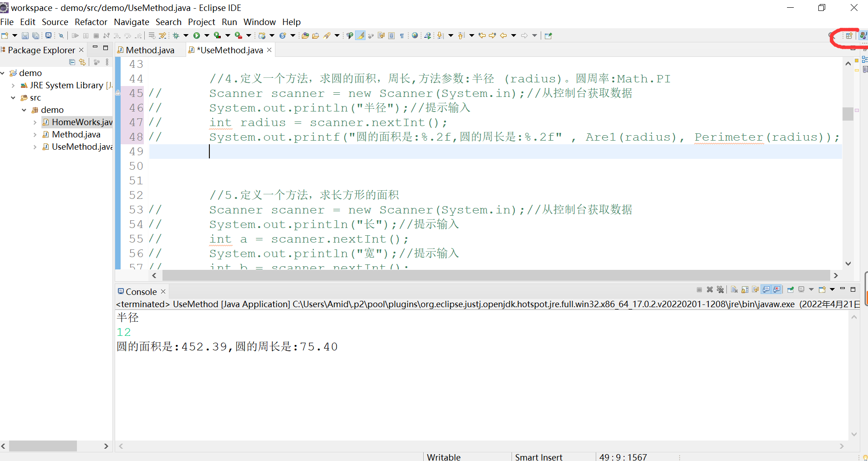Toggle Pin Editor icon
The width and height of the screenshot is (868, 461).
point(548,35)
